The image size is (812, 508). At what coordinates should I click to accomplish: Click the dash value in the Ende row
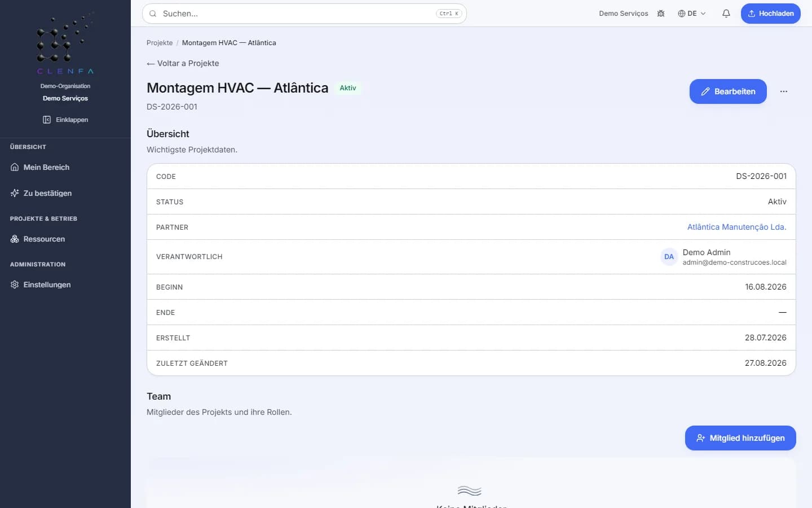point(783,312)
